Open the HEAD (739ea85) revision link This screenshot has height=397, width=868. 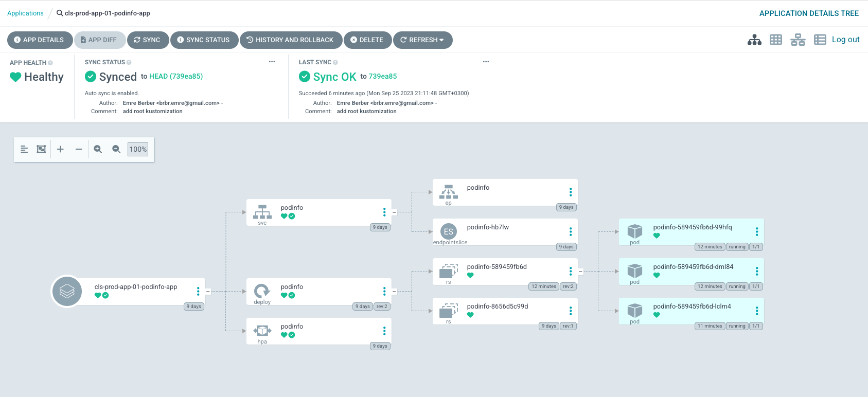point(176,76)
